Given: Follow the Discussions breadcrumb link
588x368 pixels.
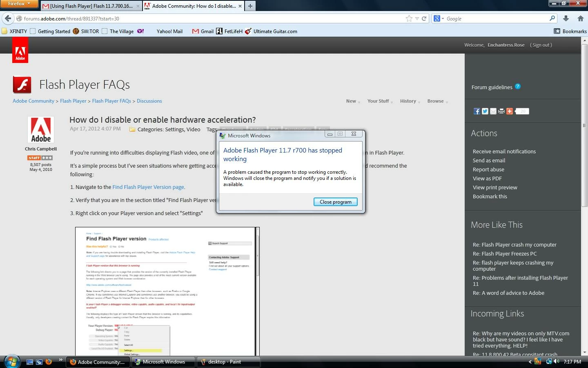Looking at the screenshot, I should 149,101.
